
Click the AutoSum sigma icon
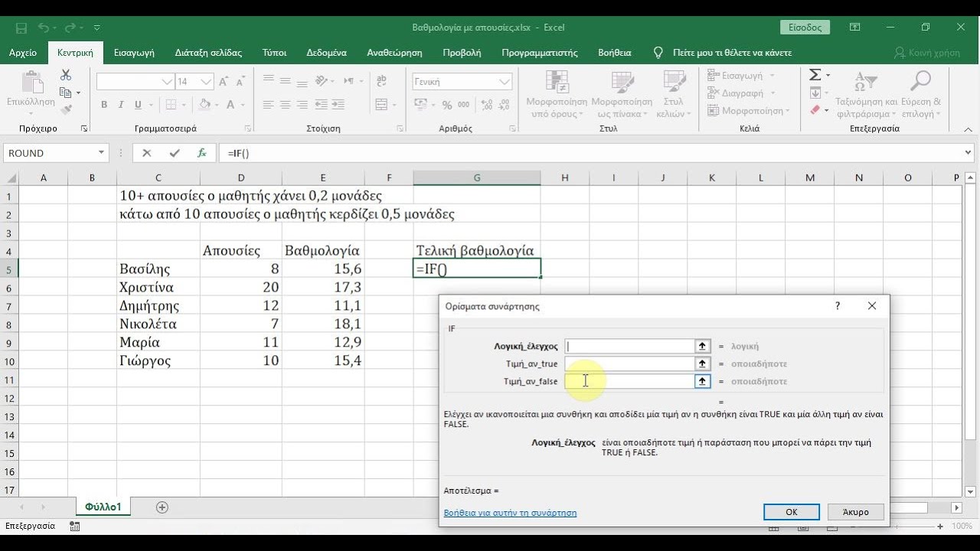[815, 75]
